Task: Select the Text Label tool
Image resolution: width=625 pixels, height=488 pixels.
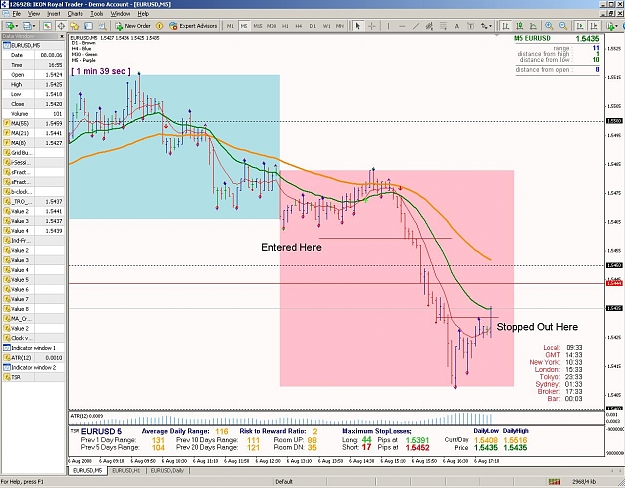Action: [x=470, y=26]
